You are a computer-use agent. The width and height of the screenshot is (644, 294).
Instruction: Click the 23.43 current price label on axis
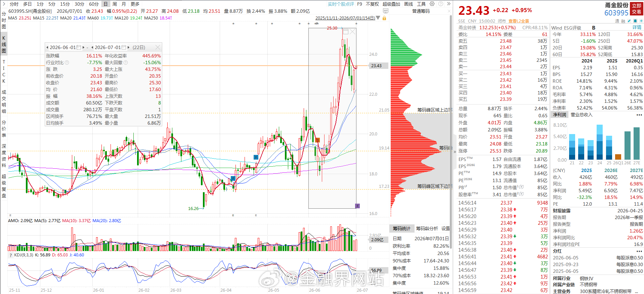click(x=378, y=66)
